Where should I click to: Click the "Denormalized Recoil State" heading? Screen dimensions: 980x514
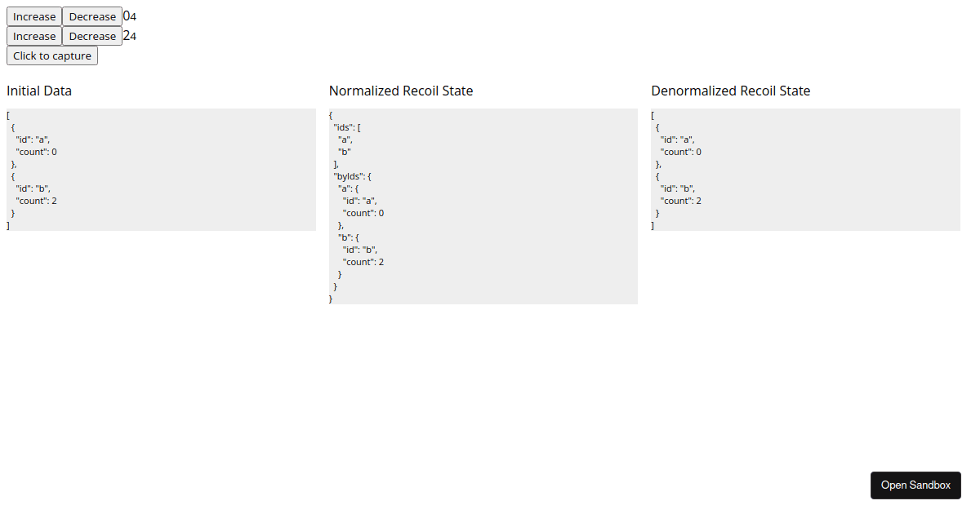(x=730, y=91)
